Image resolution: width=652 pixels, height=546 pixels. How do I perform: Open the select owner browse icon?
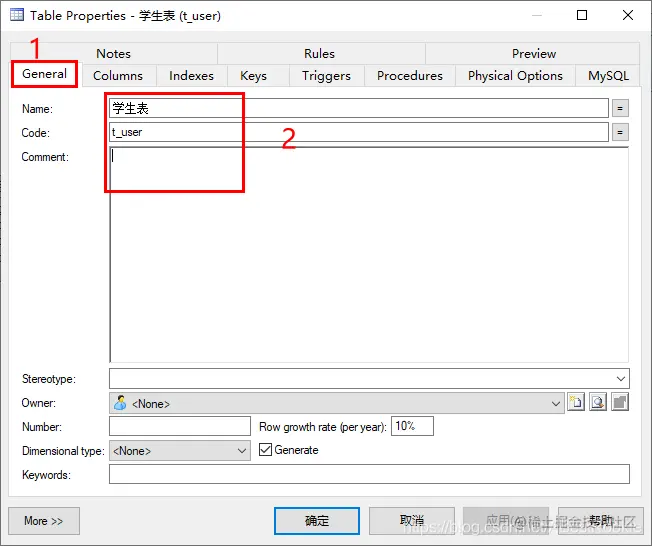click(x=598, y=403)
